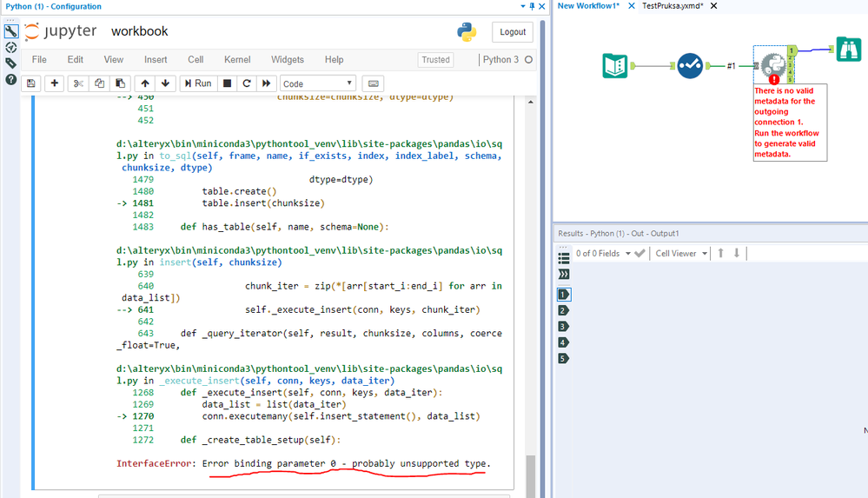Show output anchor 2 results
868x498 pixels.
pos(563,310)
